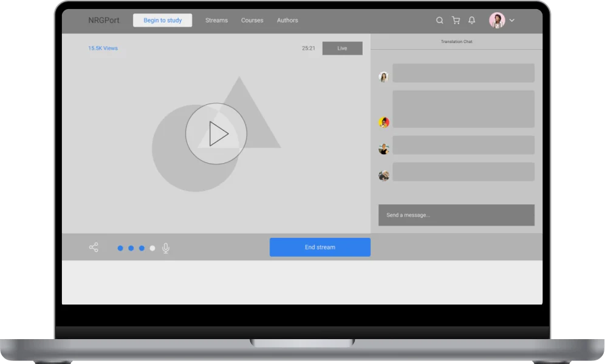This screenshot has width=605, height=364.
Task: Open the Authors menu item
Action: click(287, 21)
